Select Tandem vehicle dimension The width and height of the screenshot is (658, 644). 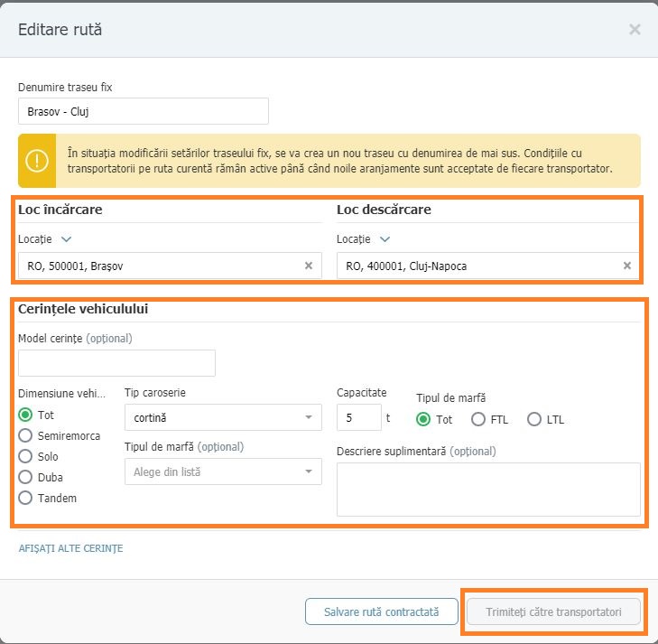point(25,498)
